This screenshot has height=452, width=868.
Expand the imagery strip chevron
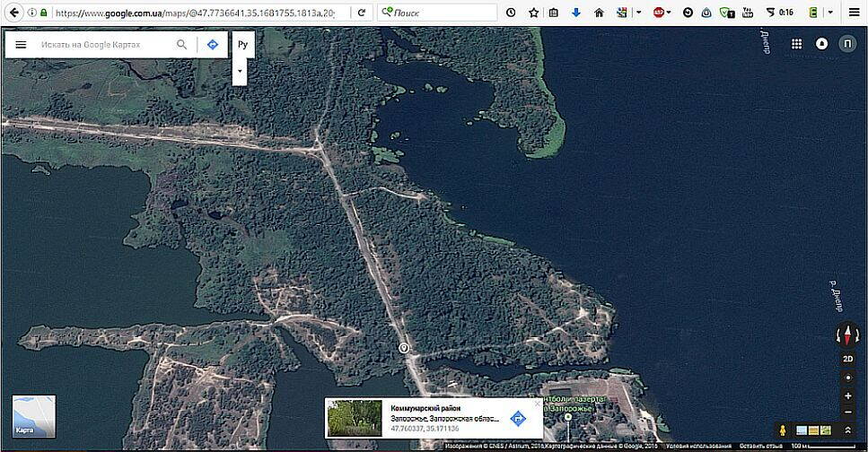(x=848, y=431)
